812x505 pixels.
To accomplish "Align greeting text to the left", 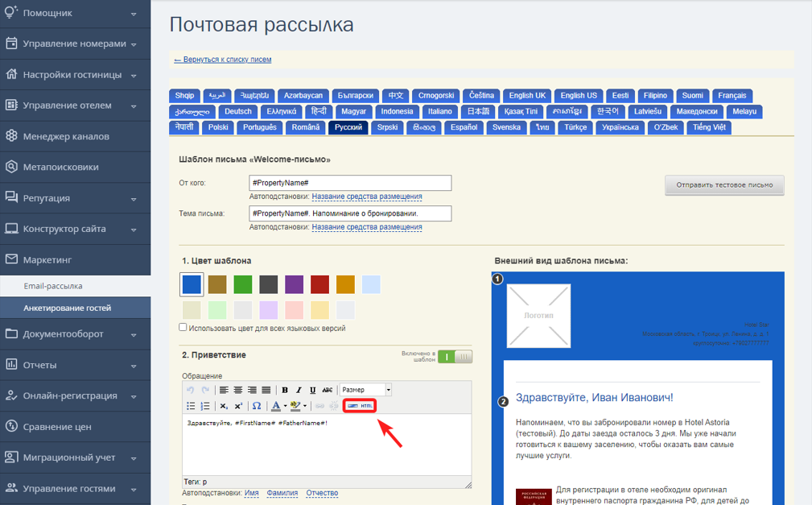I will (x=224, y=390).
